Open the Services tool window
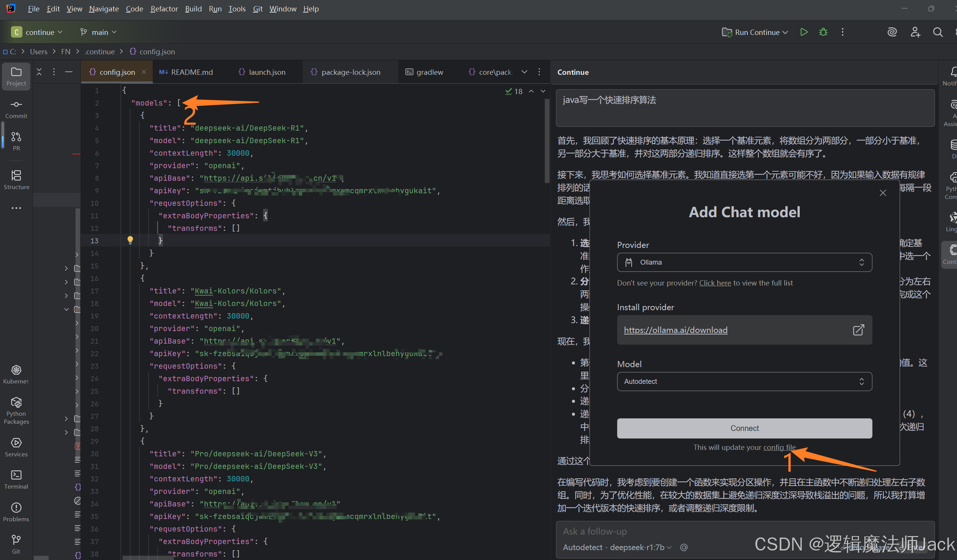 click(16, 447)
